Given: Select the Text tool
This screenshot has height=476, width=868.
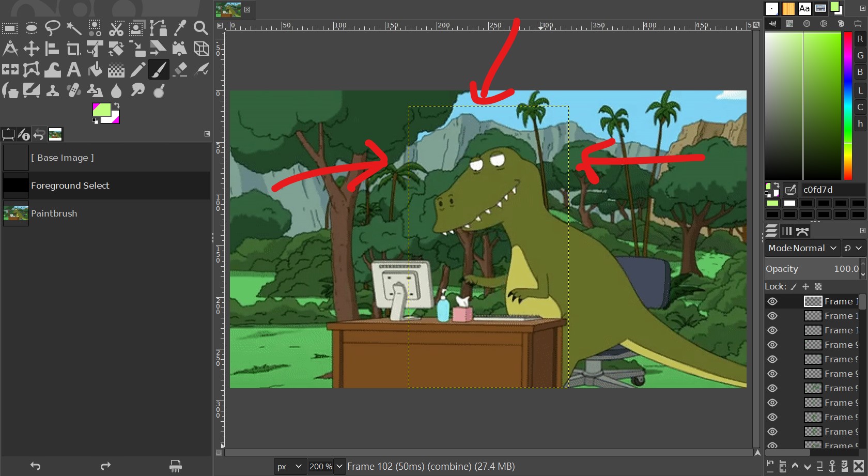Looking at the screenshot, I should coord(74,70).
